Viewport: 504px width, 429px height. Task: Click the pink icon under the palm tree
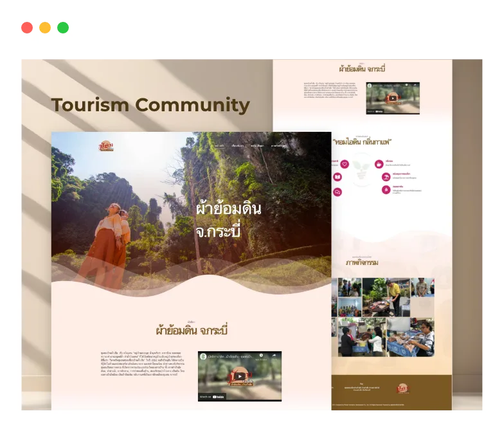[386, 190]
